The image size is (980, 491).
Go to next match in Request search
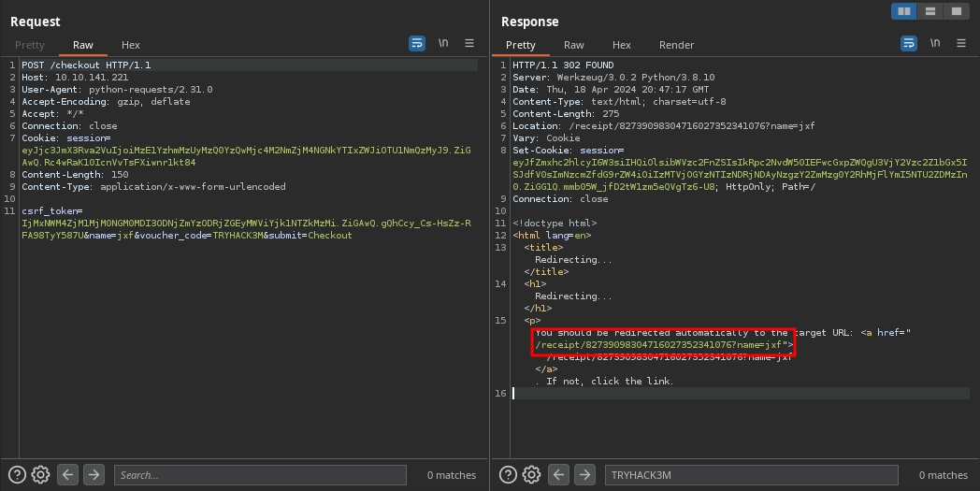(x=94, y=475)
